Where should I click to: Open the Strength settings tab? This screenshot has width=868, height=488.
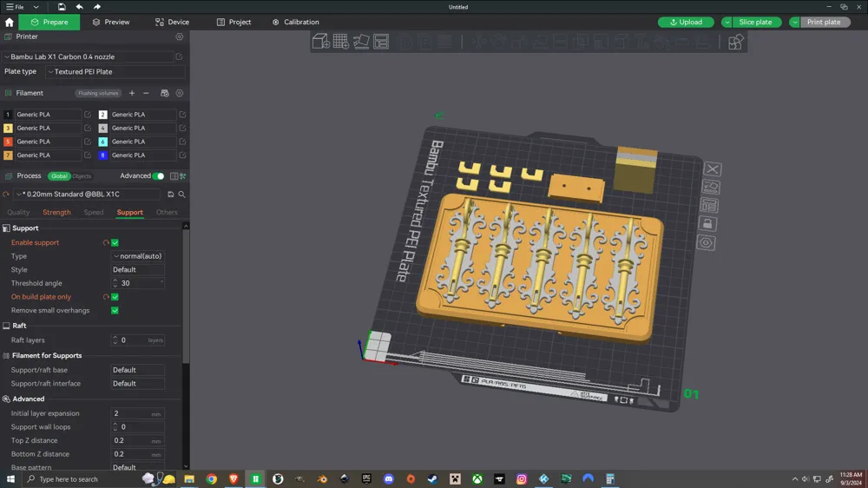point(56,212)
